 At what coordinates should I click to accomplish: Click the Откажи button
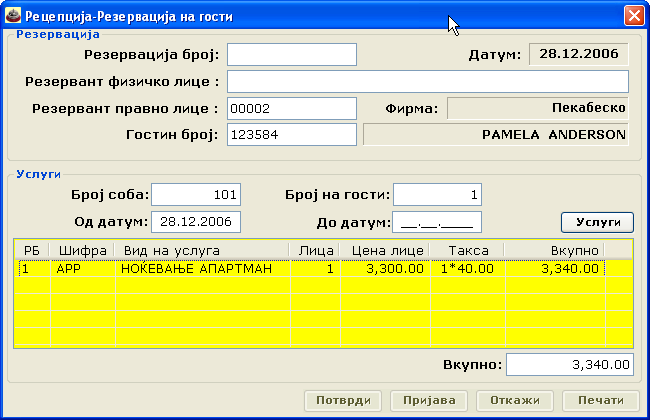click(x=514, y=401)
